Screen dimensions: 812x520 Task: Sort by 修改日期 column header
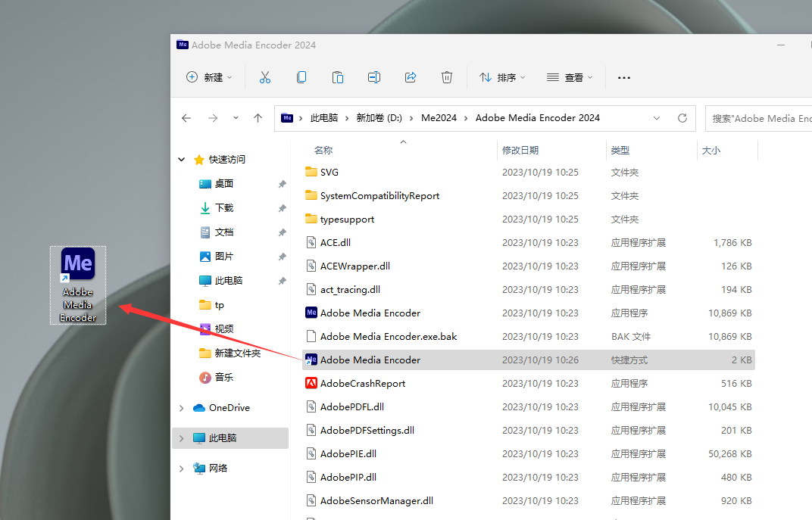click(x=520, y=151)
